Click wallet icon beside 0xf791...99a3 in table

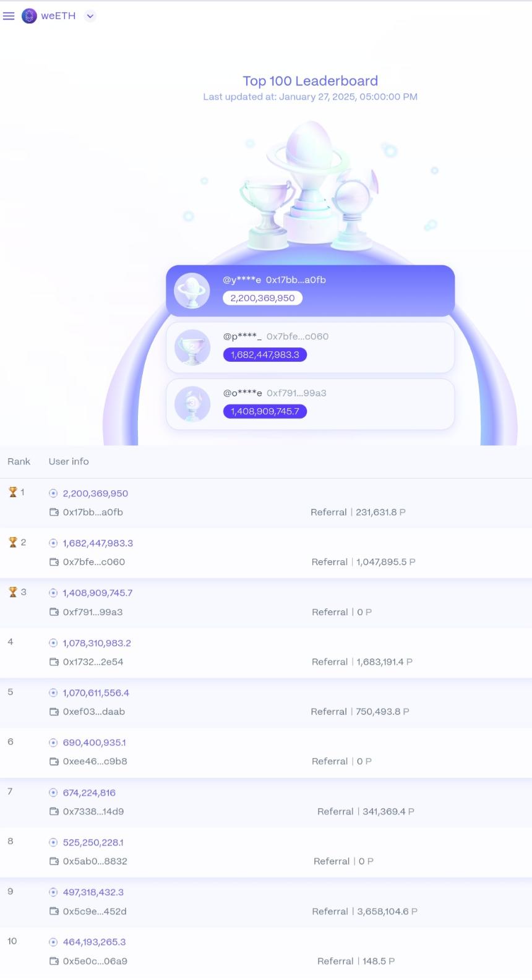pyautogui.click(x=54, y=612)
